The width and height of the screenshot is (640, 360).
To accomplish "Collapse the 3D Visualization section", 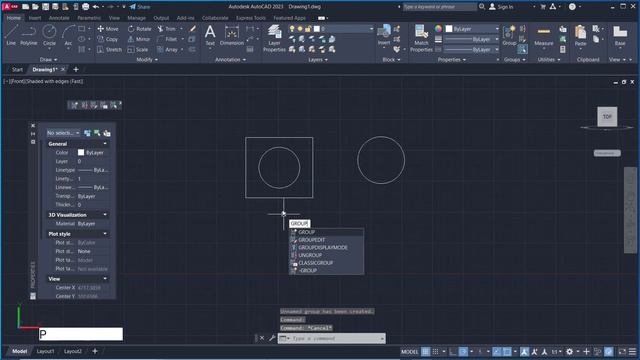I will point(105,215).
